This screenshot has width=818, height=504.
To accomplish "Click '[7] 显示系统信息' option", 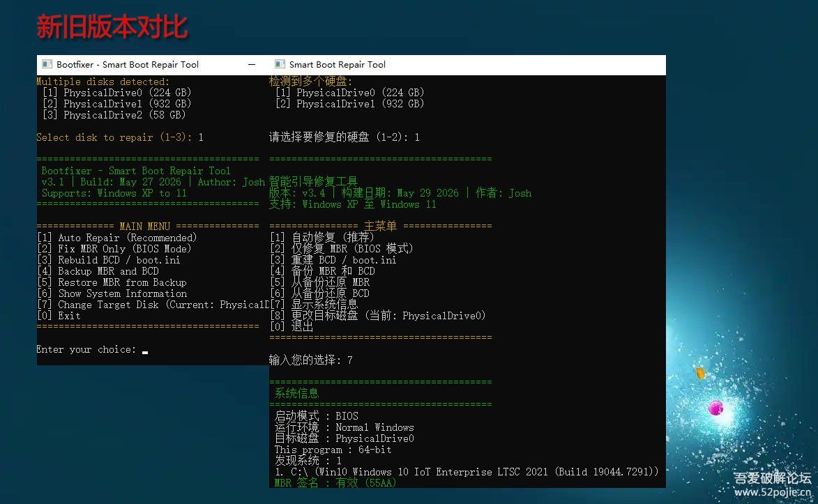I will point(314,304).
